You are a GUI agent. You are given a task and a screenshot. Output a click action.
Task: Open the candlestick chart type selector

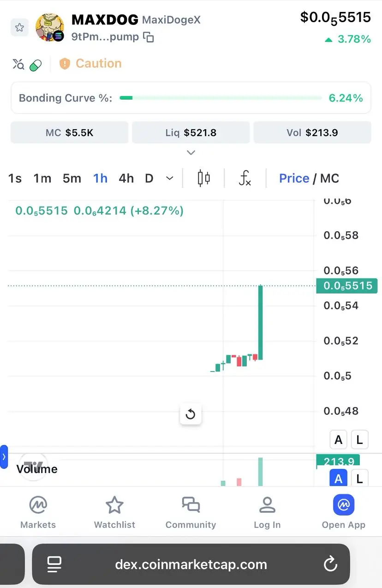coord(204,178)
